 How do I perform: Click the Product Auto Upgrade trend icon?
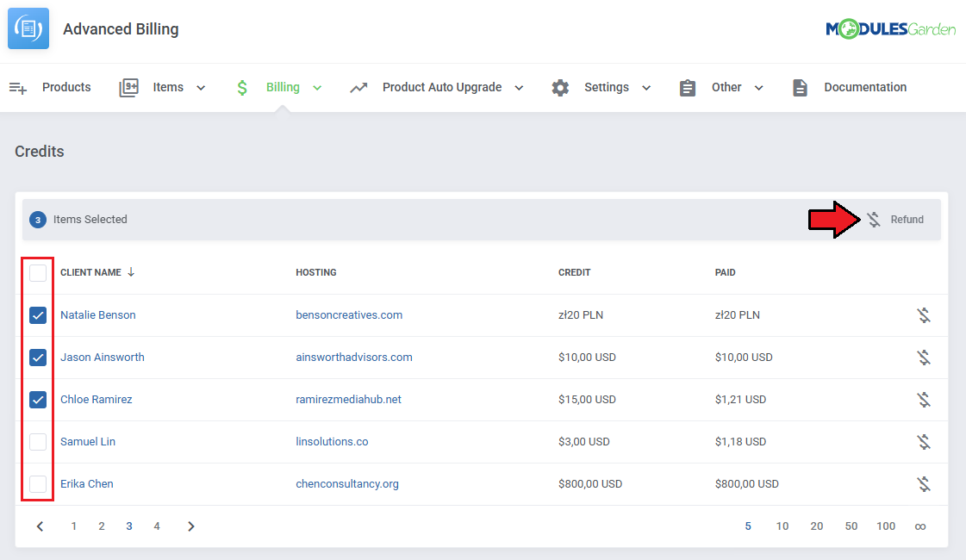358,88
